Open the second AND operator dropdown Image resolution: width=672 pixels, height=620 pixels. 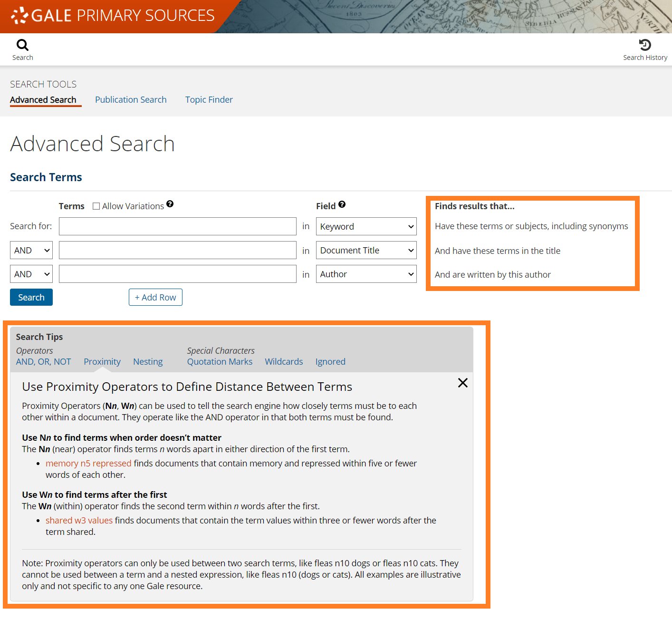(x=31, y=274)
